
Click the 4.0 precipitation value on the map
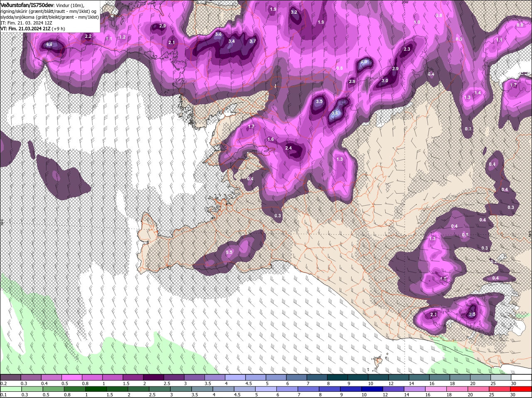click(49, 44)
